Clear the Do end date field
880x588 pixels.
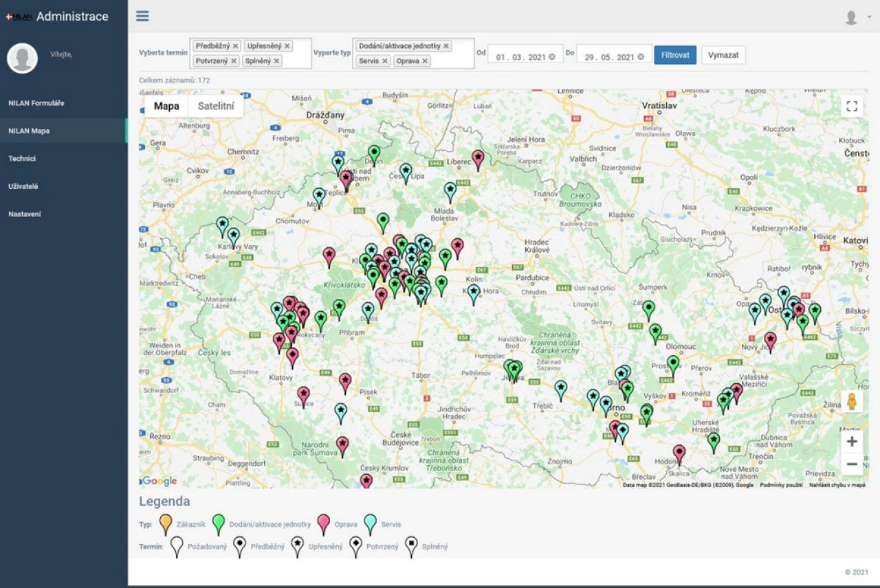click(641, 57)
